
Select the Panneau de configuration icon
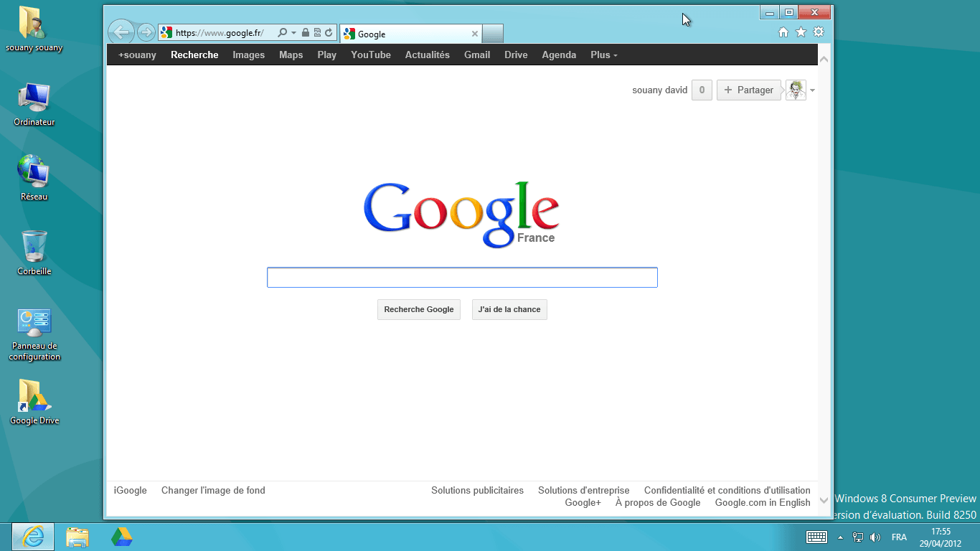point(34,335)
